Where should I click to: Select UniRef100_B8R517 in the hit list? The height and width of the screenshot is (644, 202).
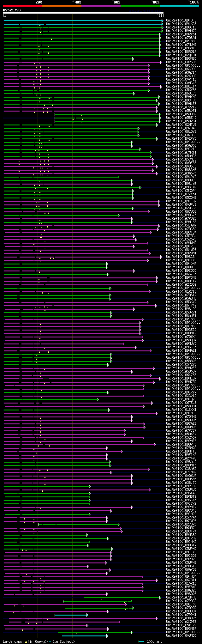click(181, 52)
